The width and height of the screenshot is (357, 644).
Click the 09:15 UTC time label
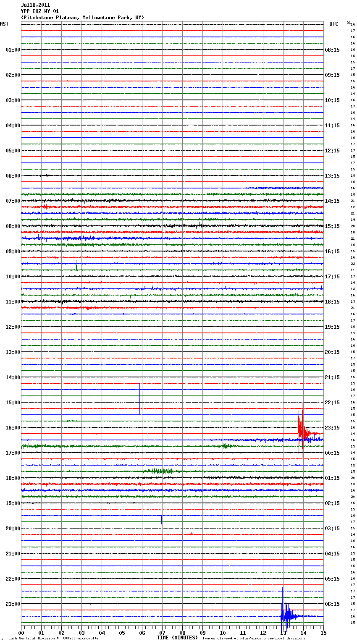pyautogui.click(x=332, y=75)
